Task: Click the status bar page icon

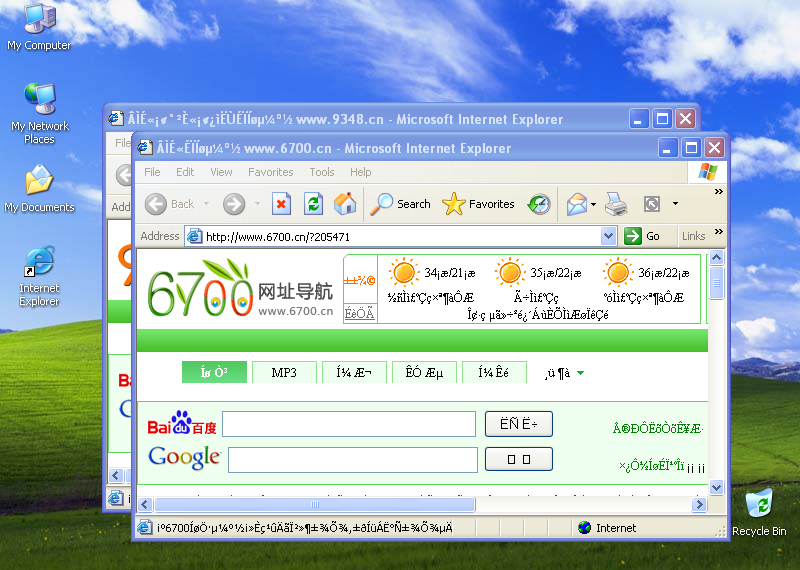Action: pyautogui.click(x=145, y=527)
